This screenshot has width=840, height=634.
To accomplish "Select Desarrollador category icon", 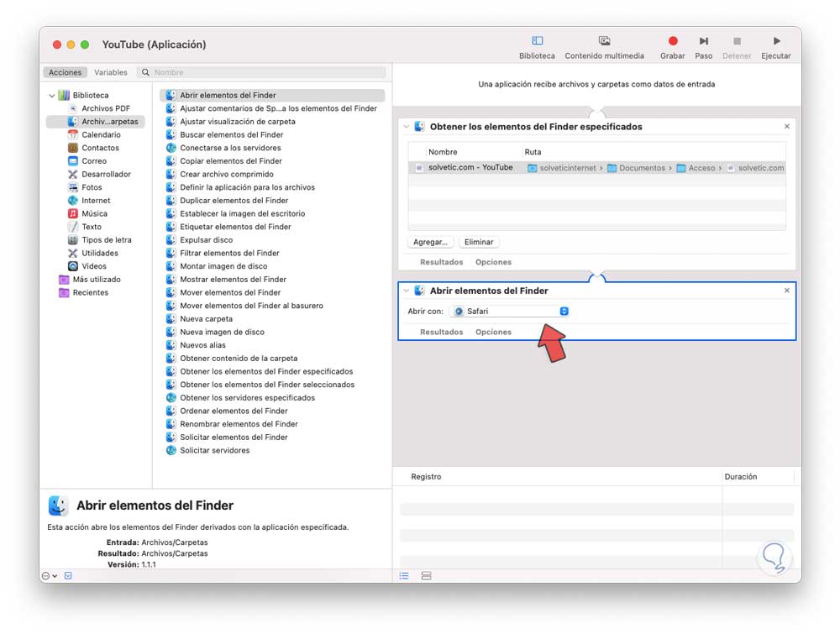I will pos(73,174).
